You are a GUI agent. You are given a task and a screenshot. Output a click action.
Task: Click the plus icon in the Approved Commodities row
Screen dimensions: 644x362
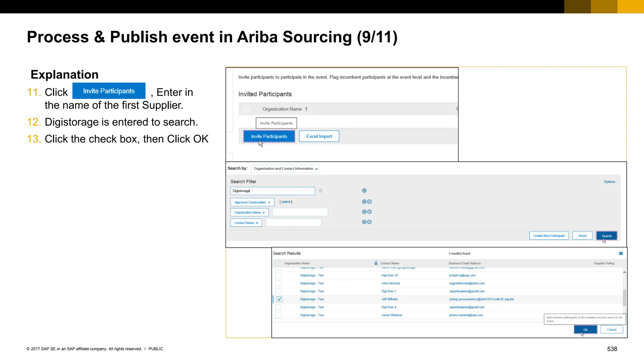coord(364,202)
